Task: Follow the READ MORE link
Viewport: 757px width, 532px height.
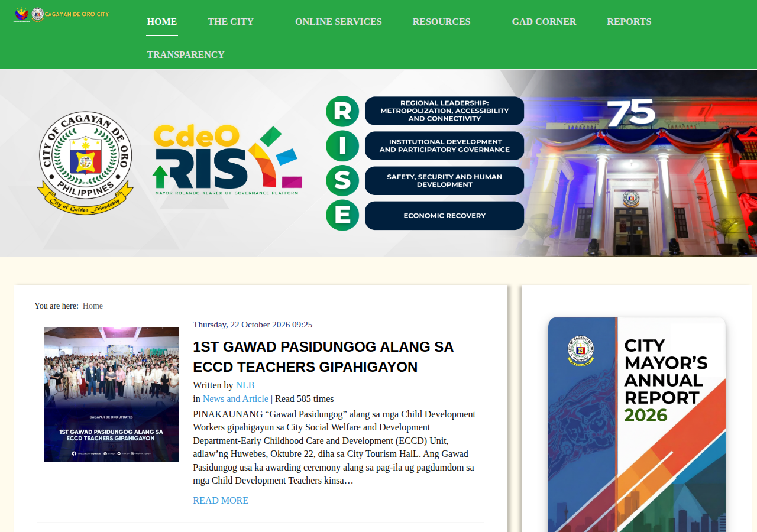Action: coord(221,501)
